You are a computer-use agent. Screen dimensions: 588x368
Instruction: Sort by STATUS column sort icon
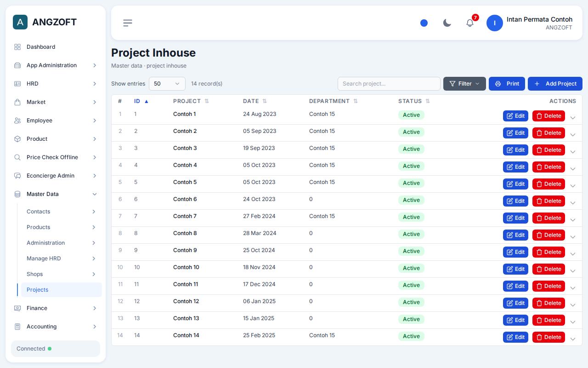coord(428,101)
